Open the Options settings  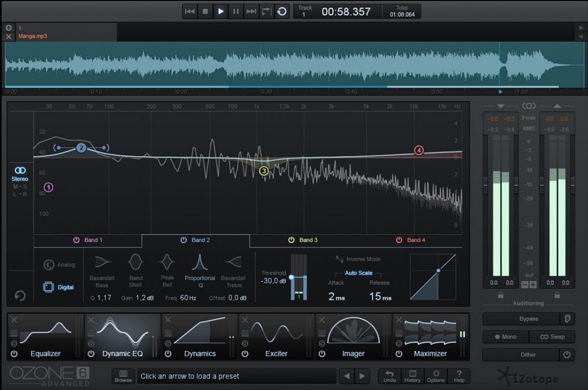pos(436,376)
